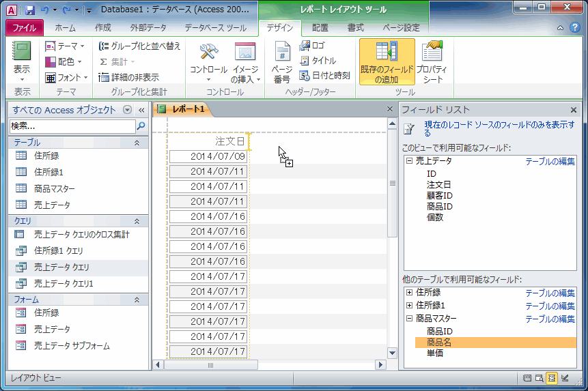Viewport: 588px width, 391px height.
Task: Click 現在のレコード ソースのフィールドのみを表示する link
Action: coord(499,128)
